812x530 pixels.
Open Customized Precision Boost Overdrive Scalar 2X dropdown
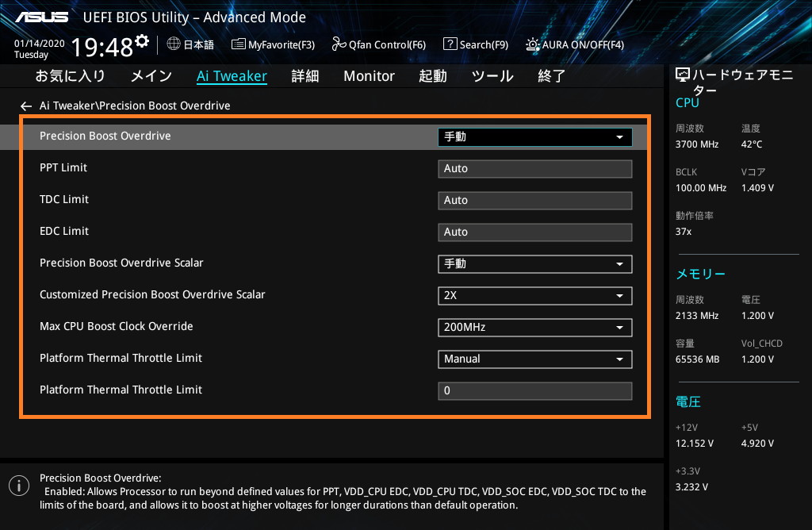(x=535, y=295)
